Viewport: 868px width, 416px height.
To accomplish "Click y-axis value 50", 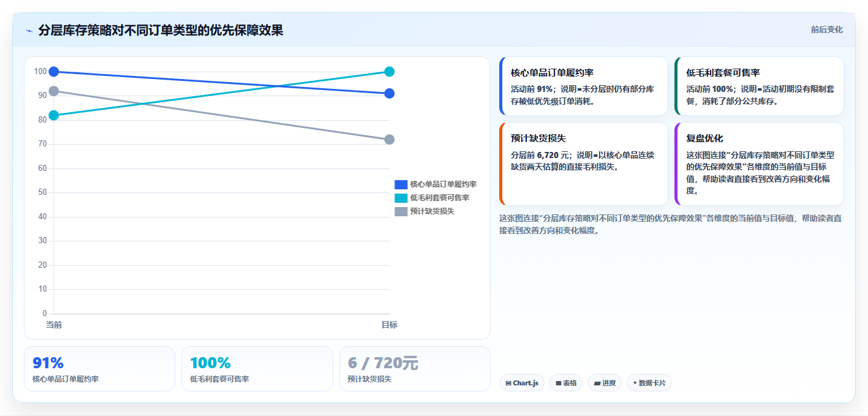I will click(42, 192).
